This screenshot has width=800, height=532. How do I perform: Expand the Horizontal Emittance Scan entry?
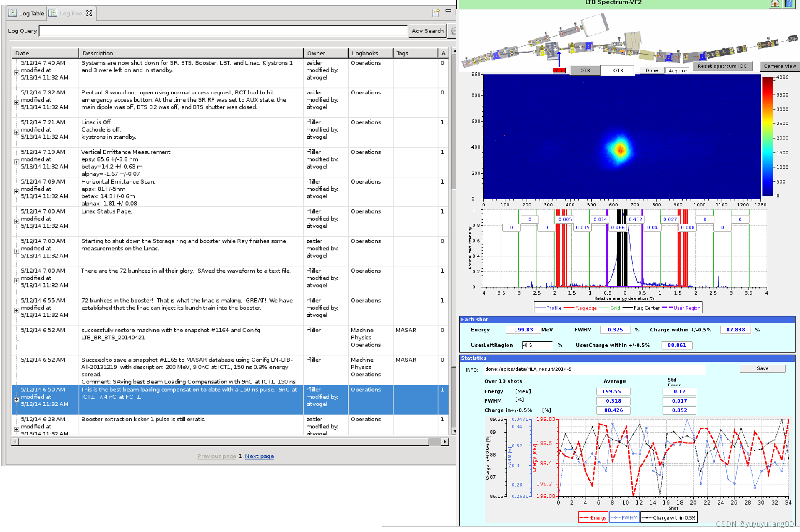[17, 191]
